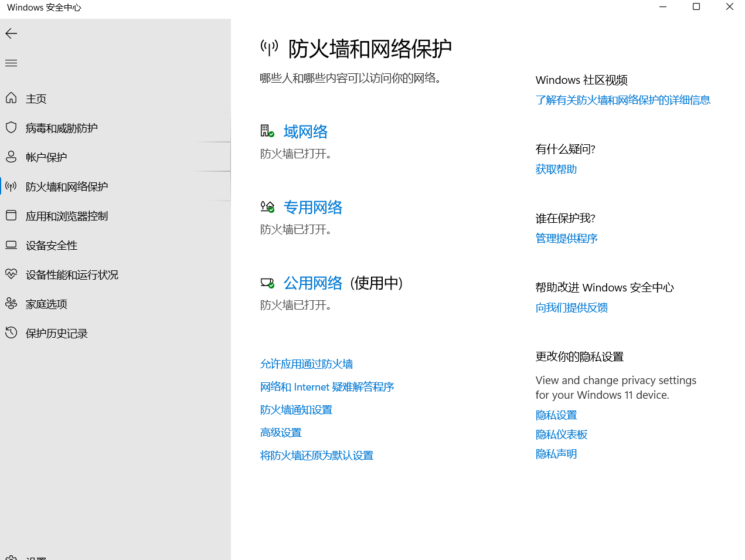Open 应用和浏览器控制 page
Image resolution: width=745 pixels, height=560 pixels.
(x=115, y=216)
